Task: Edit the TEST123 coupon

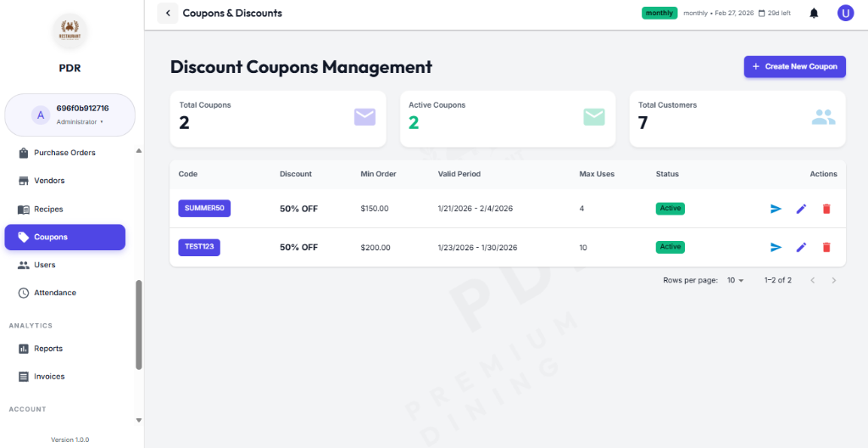Action: (801, 247)
